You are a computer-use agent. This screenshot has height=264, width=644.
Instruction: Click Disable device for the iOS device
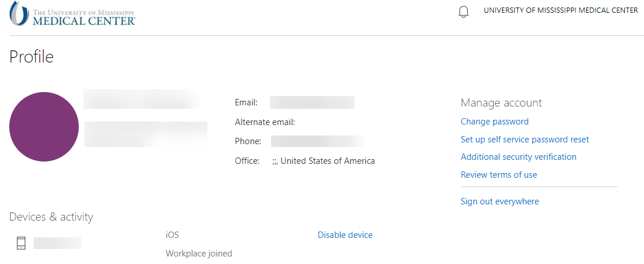pyautogui.click(x=345, y=235)
